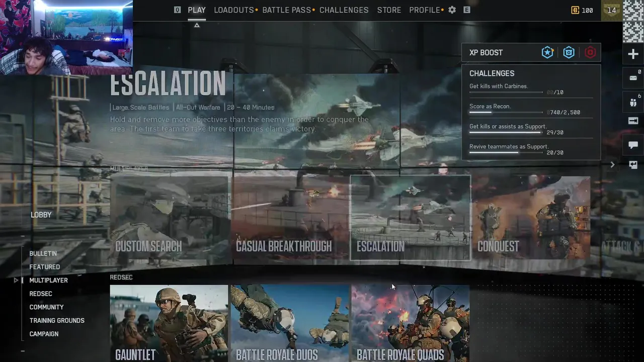The height and width of the screenshot is (362, 644).
Task: Select Redsec in the side menu
Action: (x=41, y=294)
